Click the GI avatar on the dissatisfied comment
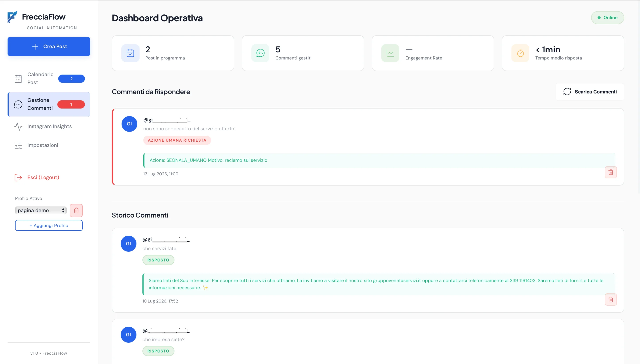This screenshot has width=640, height=364. click(129, 124)
